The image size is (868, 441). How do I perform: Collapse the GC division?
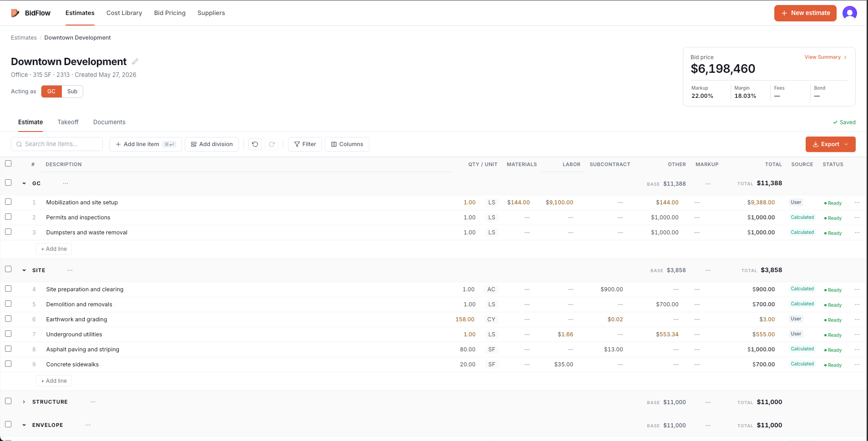[24, 183]
